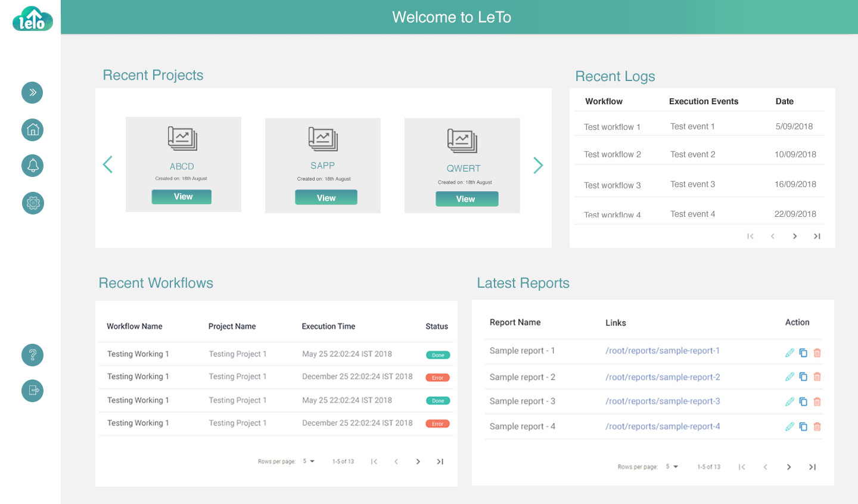Screen dimensions: 858x504
Task: Go to Home via sidebar icon
Action: 33,129
